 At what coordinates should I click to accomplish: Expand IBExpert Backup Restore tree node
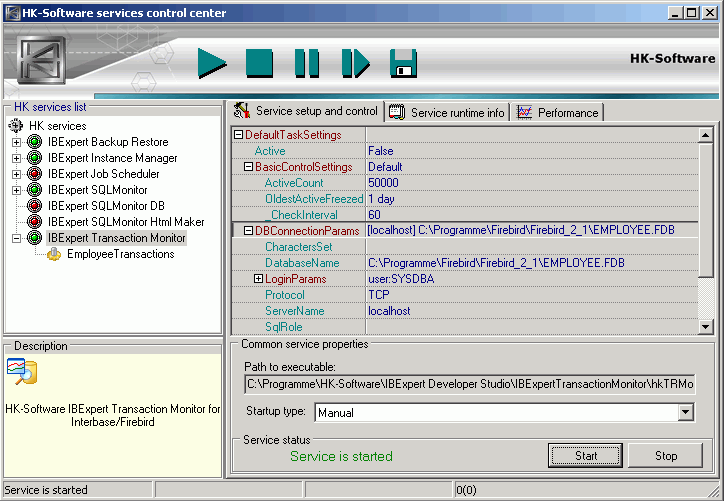[x=16, y=142]
